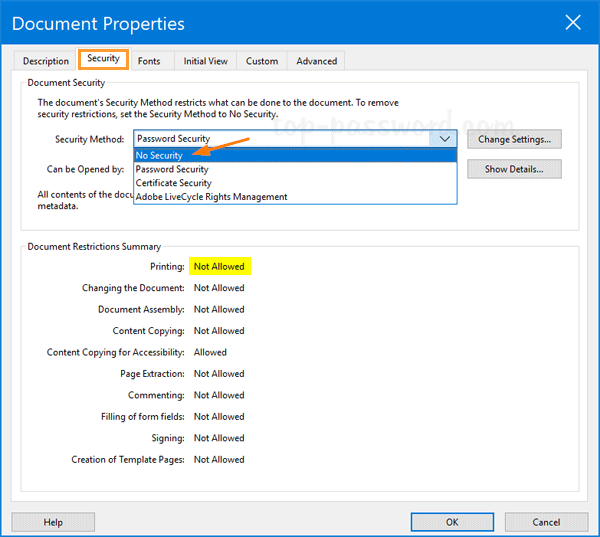Pick Certificate Security from dropdown
The width and height of the screenshot is (600, 537).
pos(174,183)
